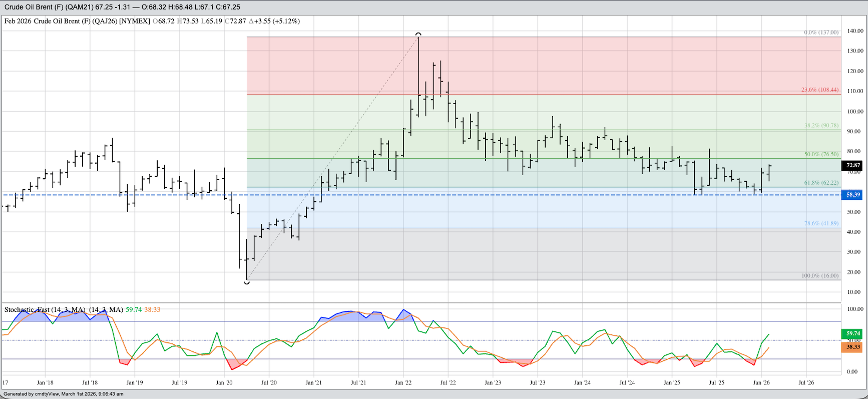The image size is (868, 399).
Task: Click the orange 38.33 stochastic value tag
Action: 852,346
